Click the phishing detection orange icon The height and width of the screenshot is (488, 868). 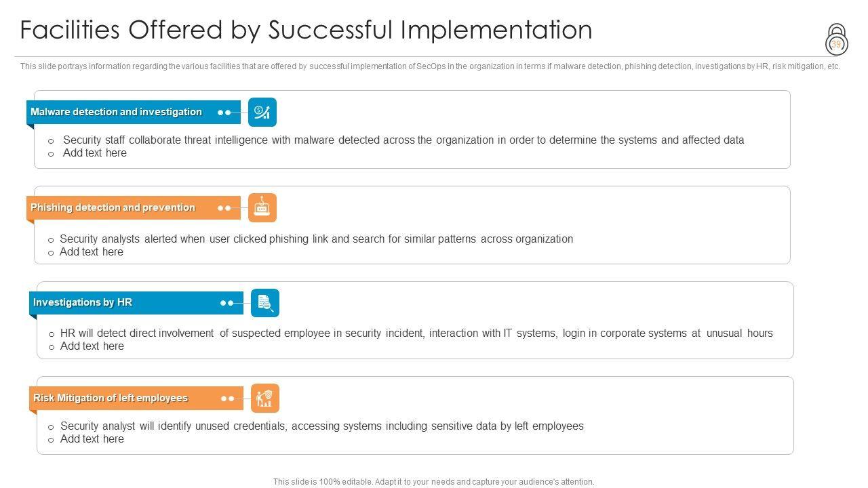point(262,208)
